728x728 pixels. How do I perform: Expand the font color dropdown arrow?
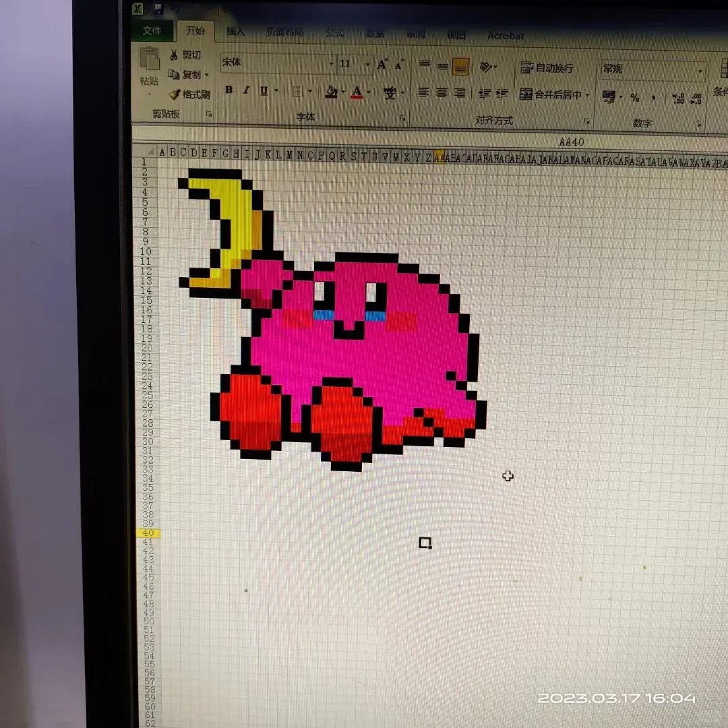[x=369, y=93]
